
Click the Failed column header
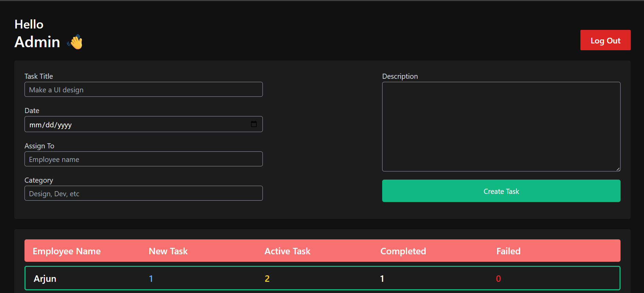click(x=508, y=251)
